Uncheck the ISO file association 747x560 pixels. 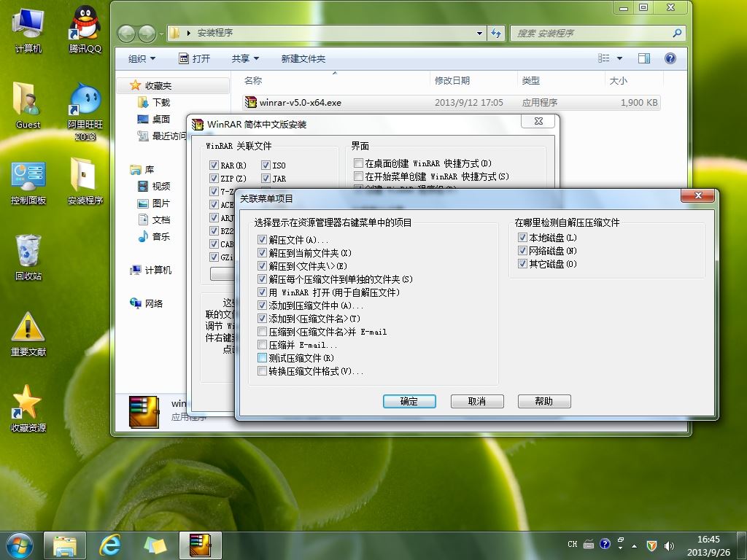266,166
